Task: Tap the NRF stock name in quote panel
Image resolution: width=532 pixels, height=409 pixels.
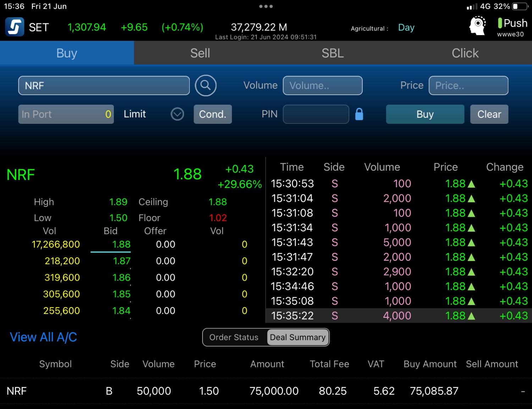Action: click(x=21, y=175)
